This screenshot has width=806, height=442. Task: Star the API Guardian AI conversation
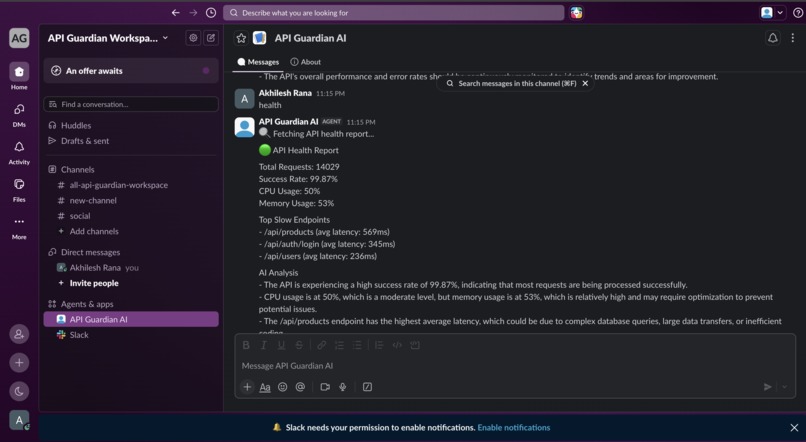(x=241, y=38)
